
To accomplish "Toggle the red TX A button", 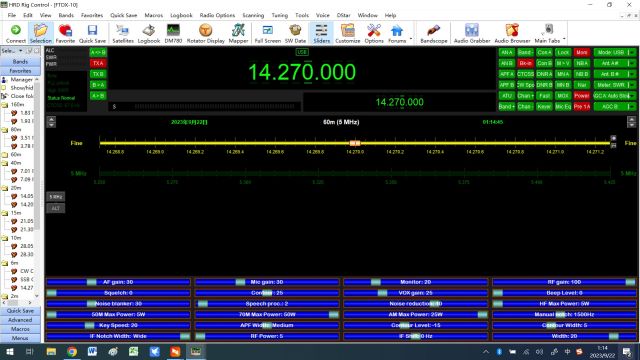I will 98,63.
